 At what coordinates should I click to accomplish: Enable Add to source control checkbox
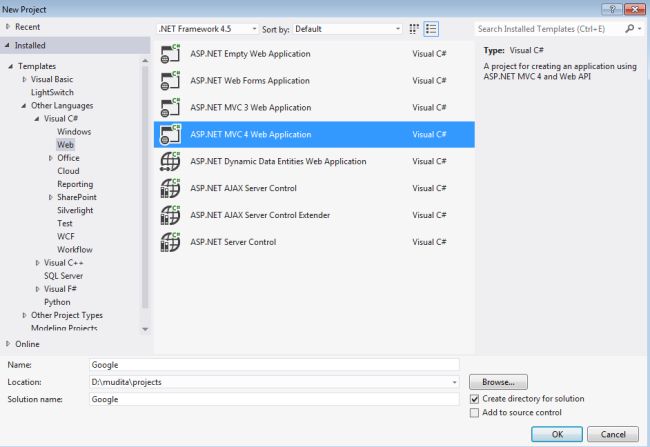pos(474,413)
